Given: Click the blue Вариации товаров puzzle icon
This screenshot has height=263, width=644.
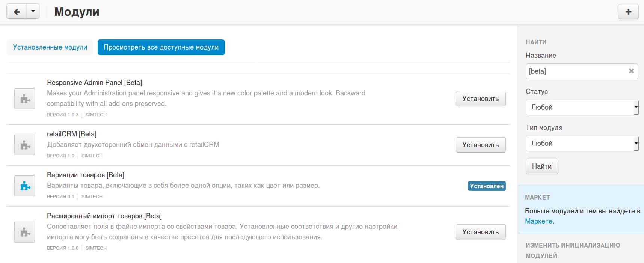Looking at the screenshot, I should pyautogui.click(x=25, y=186).
